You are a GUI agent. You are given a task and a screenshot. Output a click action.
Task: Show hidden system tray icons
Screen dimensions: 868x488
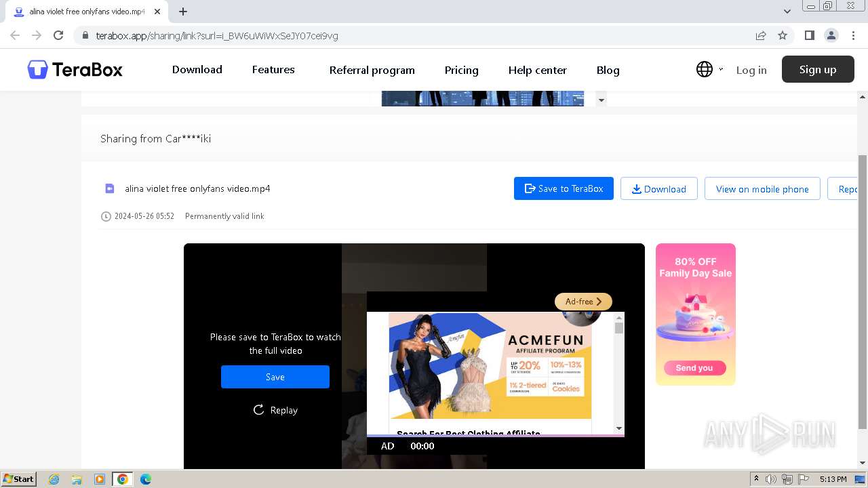756,479
